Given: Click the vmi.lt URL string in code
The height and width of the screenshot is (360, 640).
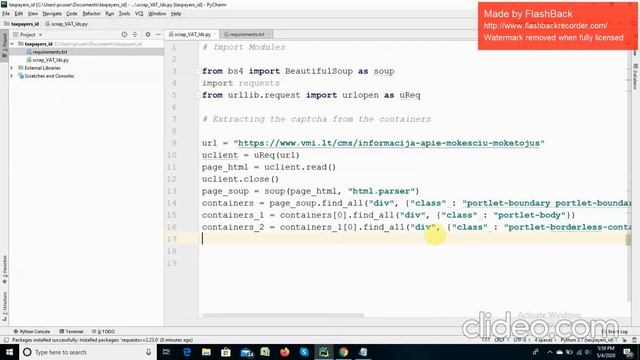Looking at the screenshot, I should [x=389, y=143].
